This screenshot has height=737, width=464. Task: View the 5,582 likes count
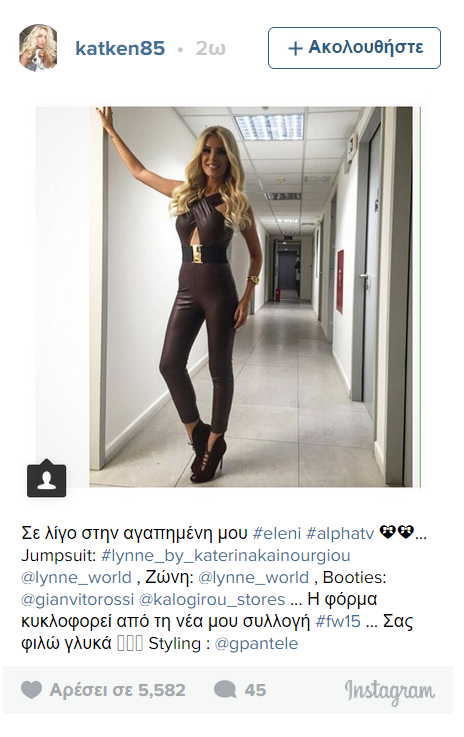point(118,690)
